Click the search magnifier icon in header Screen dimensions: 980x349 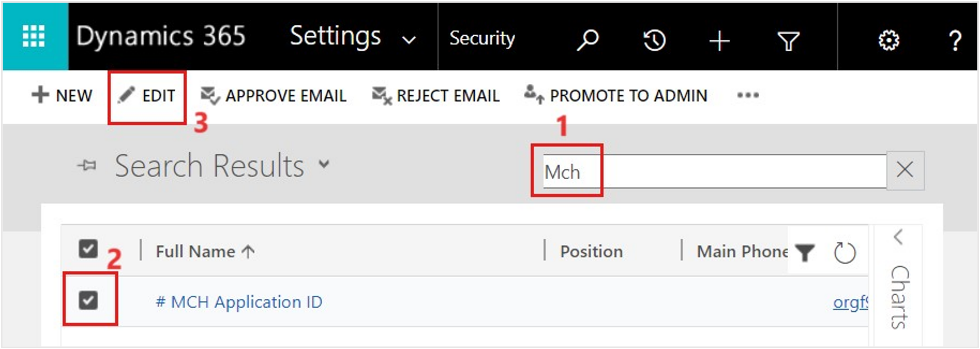tap(587, 40)
